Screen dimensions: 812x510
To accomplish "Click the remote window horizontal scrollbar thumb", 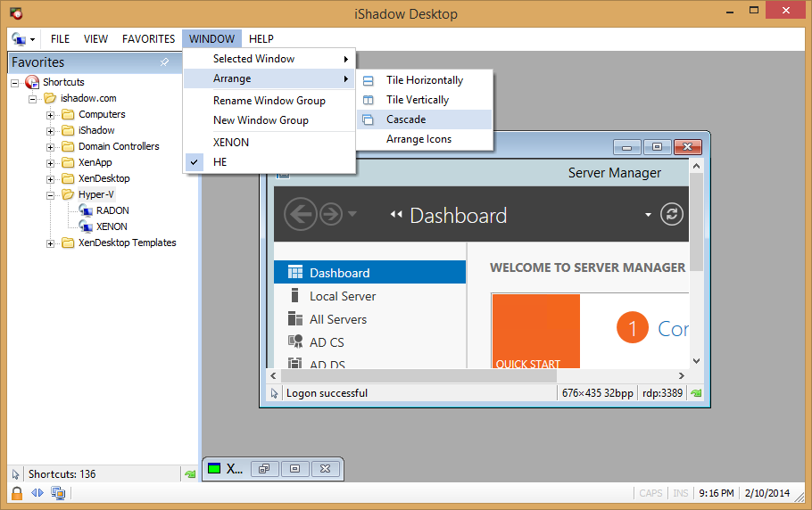I will 418,376.
